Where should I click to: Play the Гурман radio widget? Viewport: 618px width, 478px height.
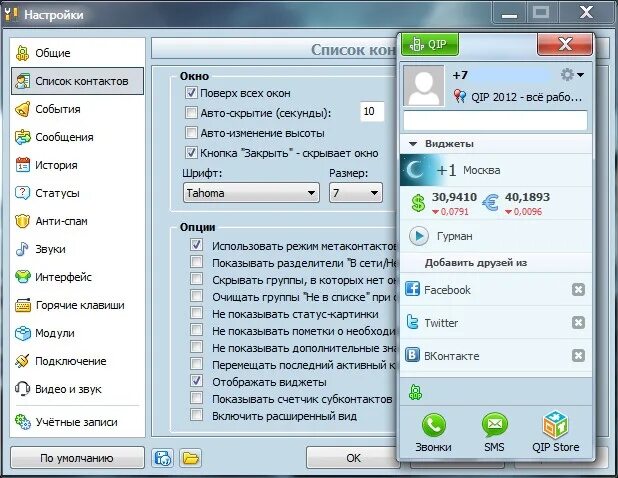pyautogui.click(x=419, y=236)
